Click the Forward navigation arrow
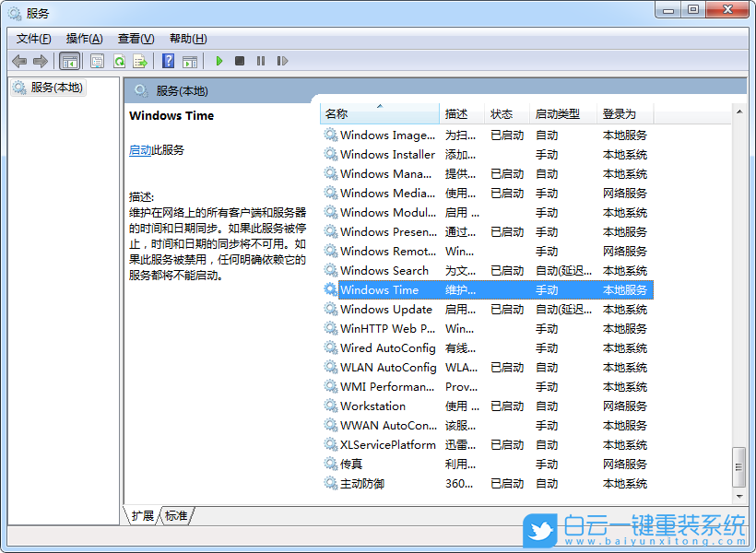Screen dimensions: 756x553 (x=41, y=61)
